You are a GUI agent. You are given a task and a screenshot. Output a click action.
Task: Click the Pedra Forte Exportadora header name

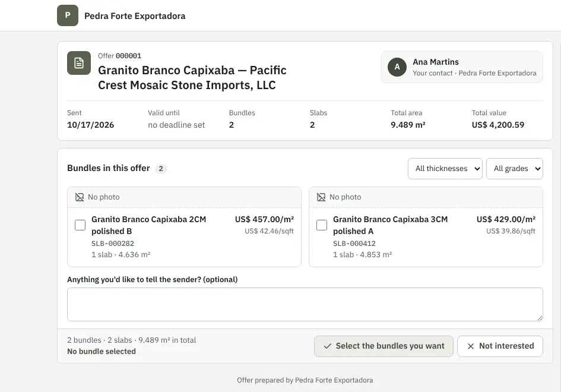tap(135, 16)
